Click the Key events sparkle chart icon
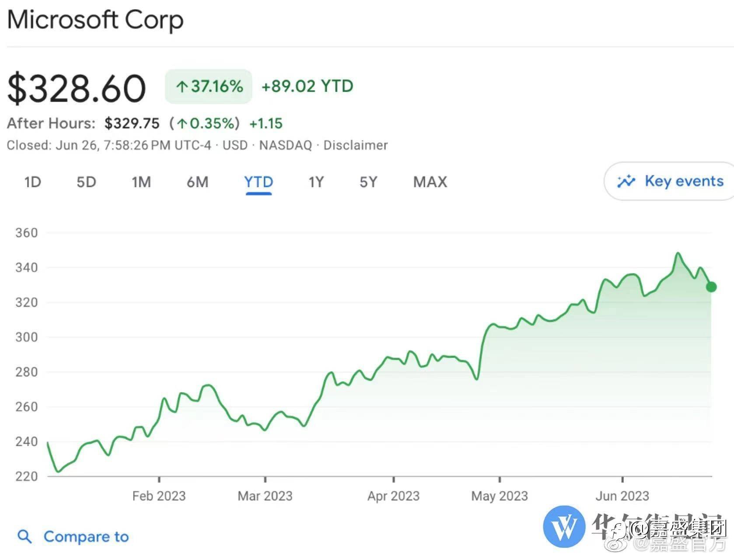 point(626,181)
